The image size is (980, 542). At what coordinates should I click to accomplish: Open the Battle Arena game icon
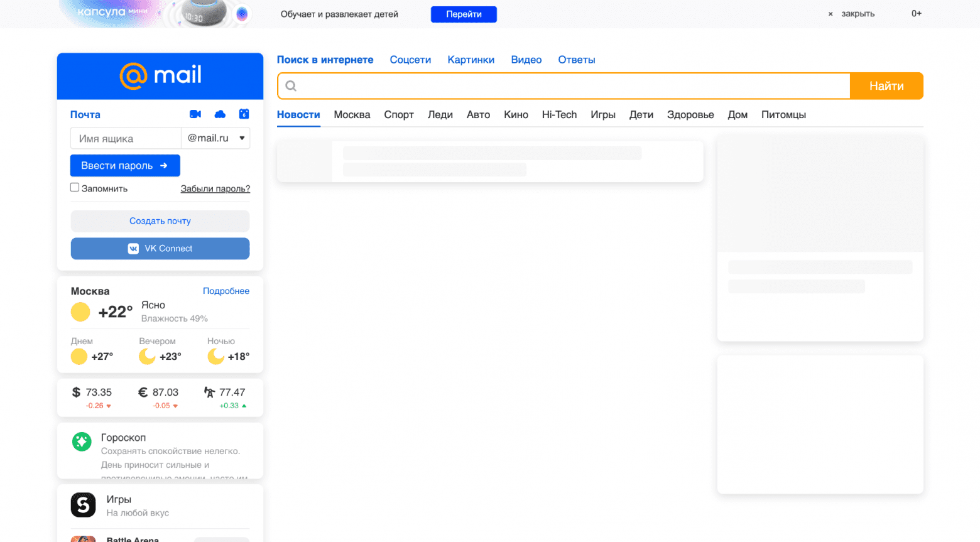(84, 539)
